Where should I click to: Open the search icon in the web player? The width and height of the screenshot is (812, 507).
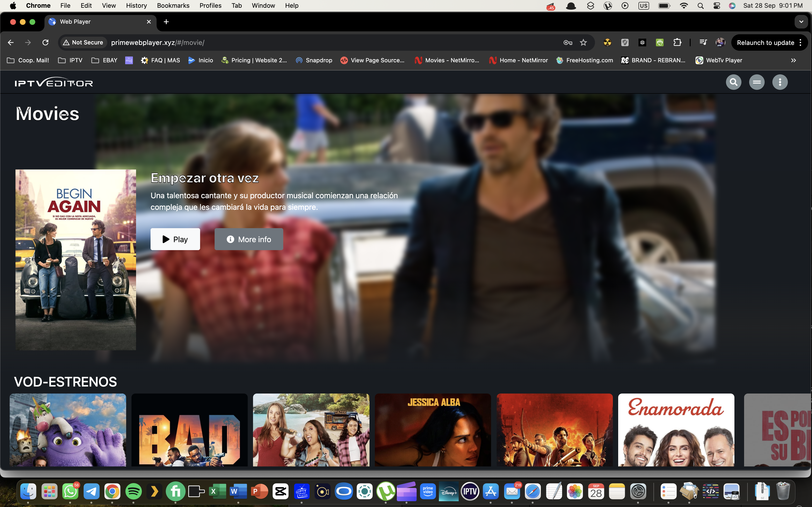[733, 82]
